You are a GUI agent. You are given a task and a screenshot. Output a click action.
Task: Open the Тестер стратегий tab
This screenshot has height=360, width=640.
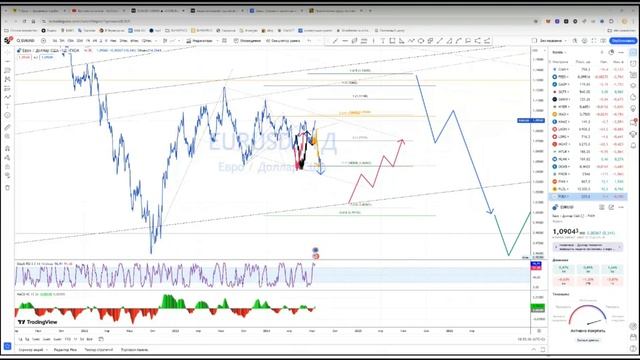[99, 350]
